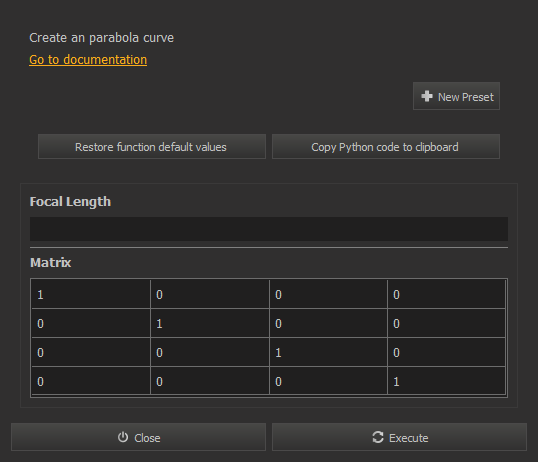
Task: Copy Python code to clipboard
Action: tap(386, 147)
